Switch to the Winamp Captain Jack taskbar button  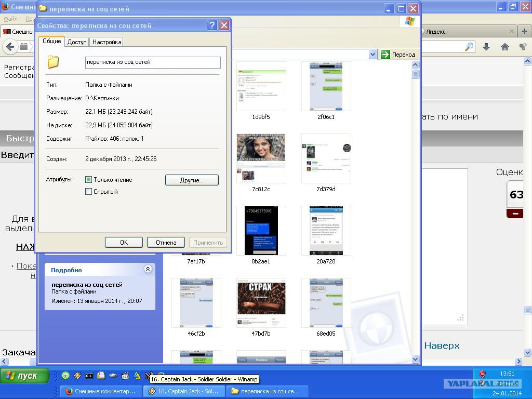[x=184, y=391]
